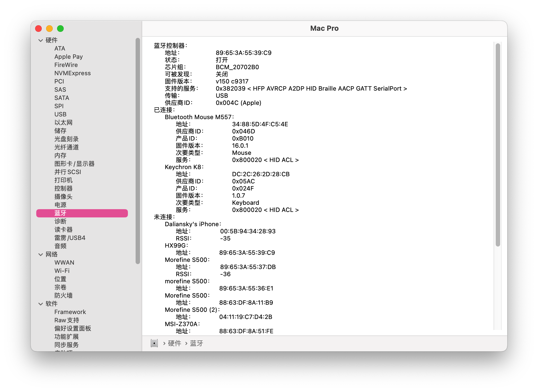This screenshot has width=538, height=392.
Task: Click the main content vertical scrollbar
Action: [x=498, y=145]
